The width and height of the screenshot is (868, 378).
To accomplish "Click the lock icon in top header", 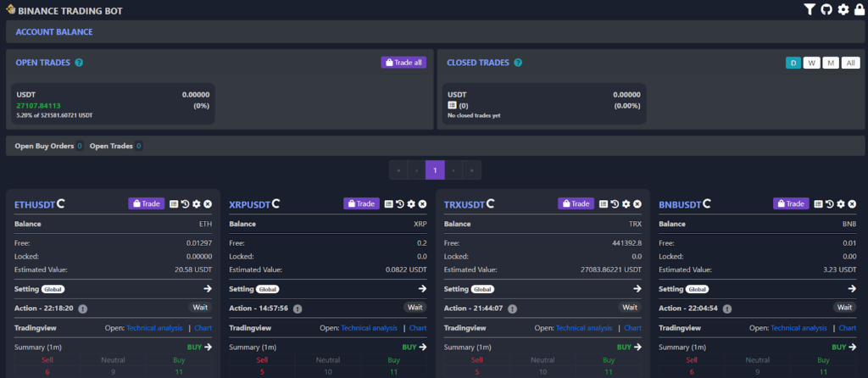I will pyautogui.click(x=860, y=9).
